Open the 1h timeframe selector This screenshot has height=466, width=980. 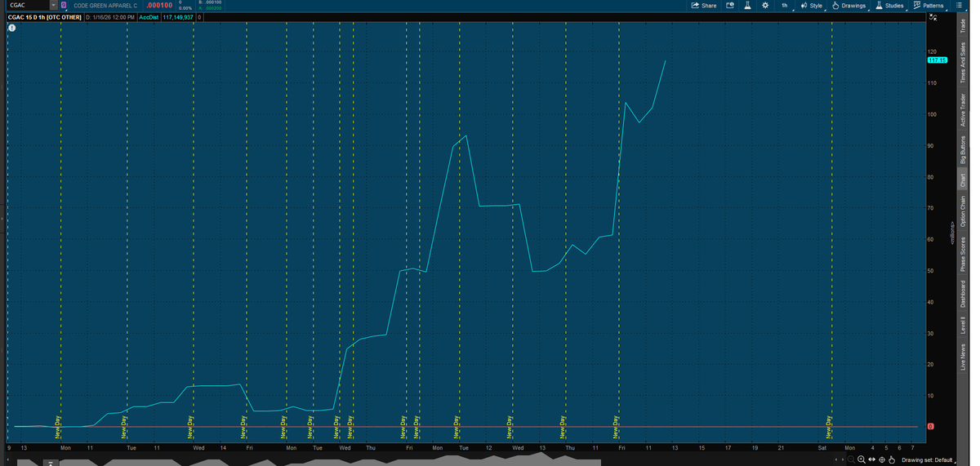(785, 6)
